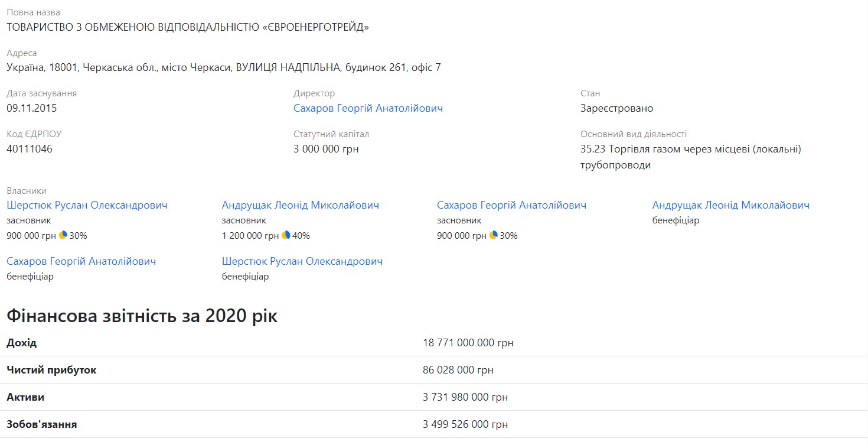Screen dimensions: 868x445
Task: Click the statutory capital value 3 000 000 грн
Action: pos(326,149)
